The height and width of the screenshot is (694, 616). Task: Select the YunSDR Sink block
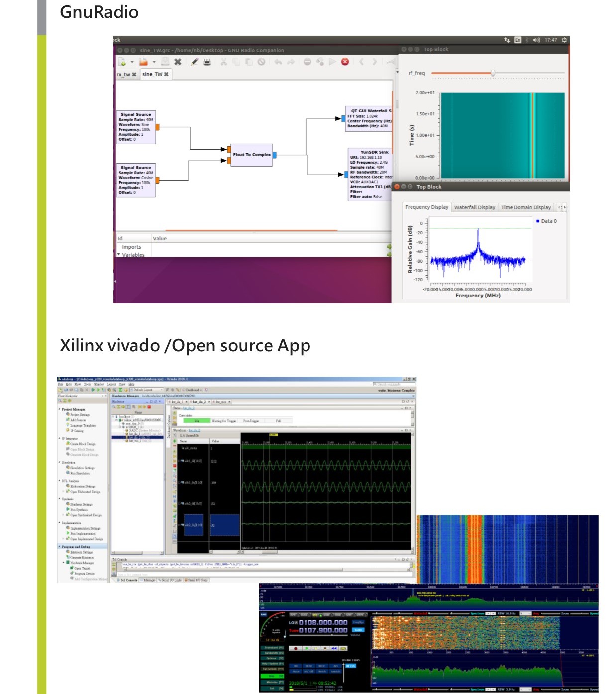point(370,174)
